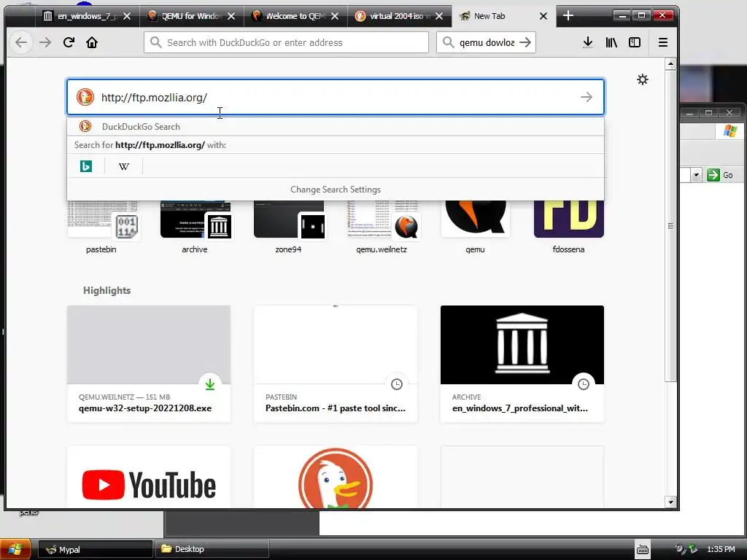
Task: Click the history clock badge on archive card
Action: pyautogui.click(x=583, y=384)
